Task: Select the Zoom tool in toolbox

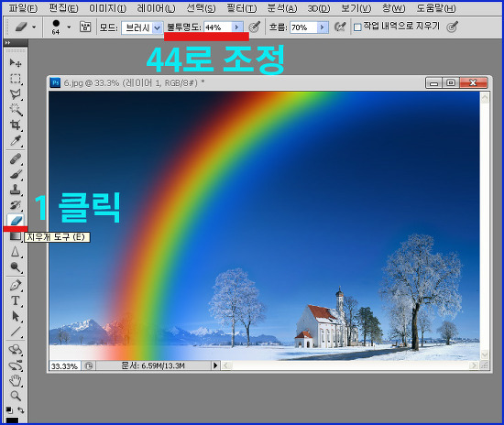Action: click(x=15, y=396)
